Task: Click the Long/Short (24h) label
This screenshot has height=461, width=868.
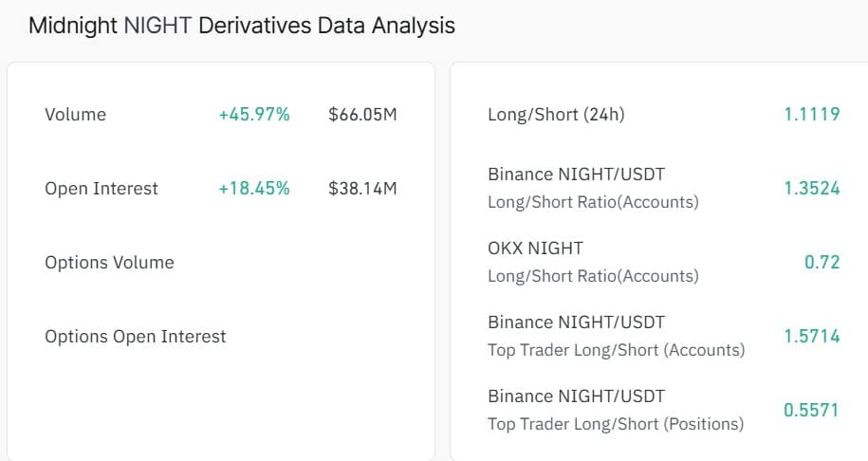Action: coord(556,115)
